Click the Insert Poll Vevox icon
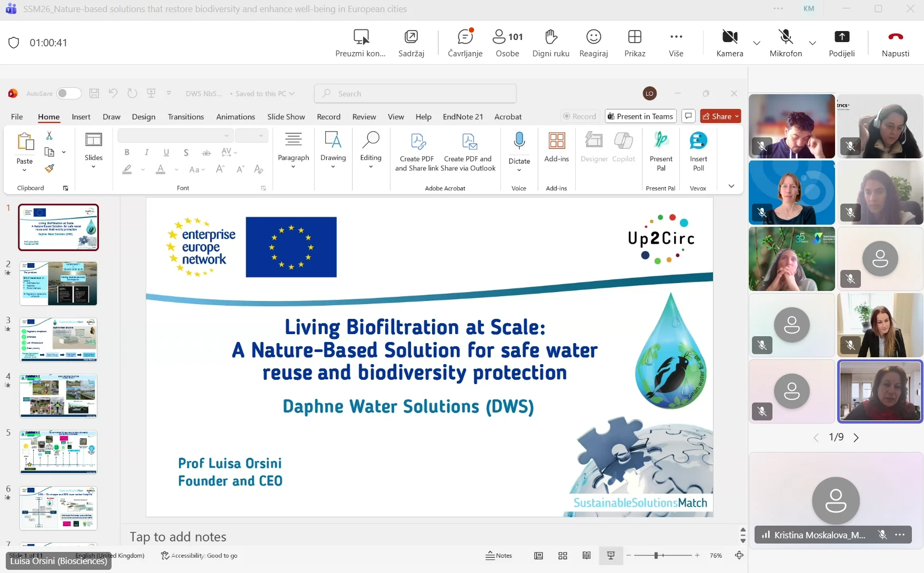The image size is (924, 573). pyautogui.click(x=698, y=141)
